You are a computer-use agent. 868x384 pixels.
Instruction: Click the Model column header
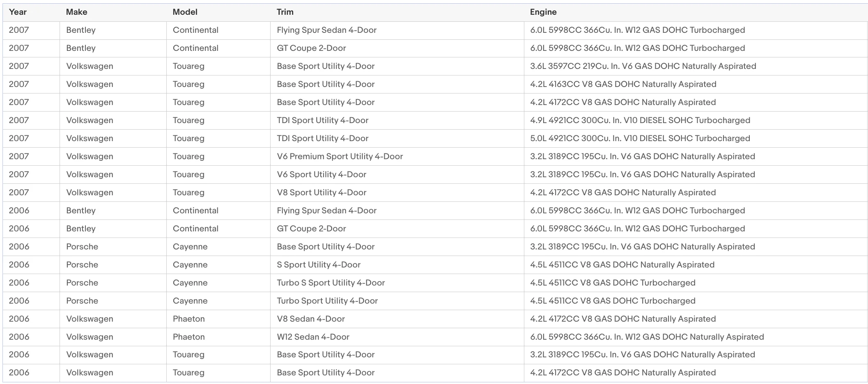185,12
